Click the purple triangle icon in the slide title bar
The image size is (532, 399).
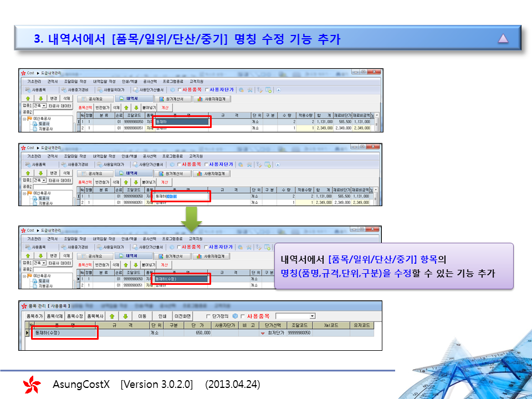[503, 38]
